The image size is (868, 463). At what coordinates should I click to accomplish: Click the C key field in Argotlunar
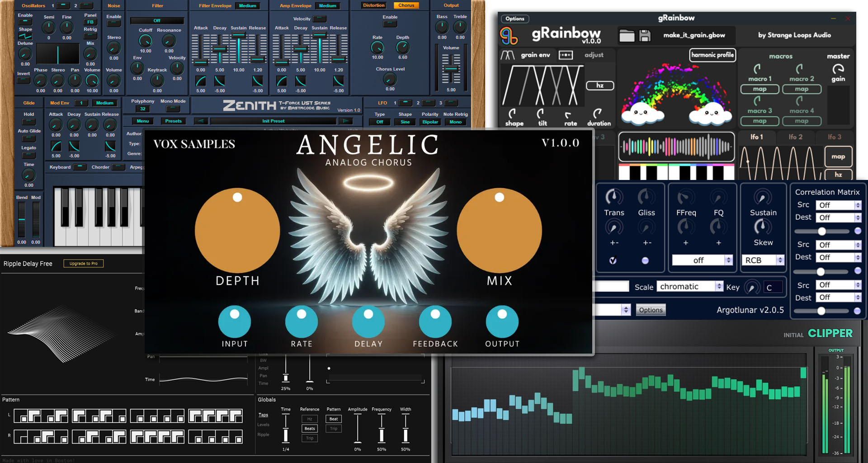pos(773,287)
